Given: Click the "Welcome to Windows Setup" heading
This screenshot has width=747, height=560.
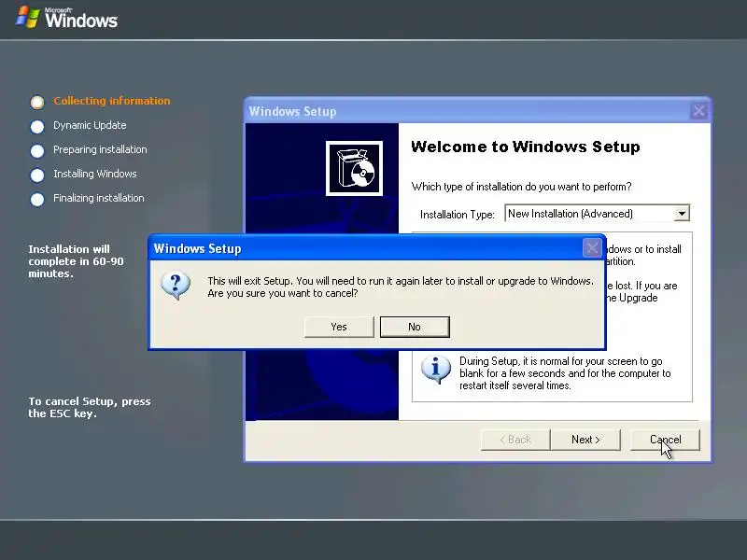Looking at the screenshot, I should (526, 147).
